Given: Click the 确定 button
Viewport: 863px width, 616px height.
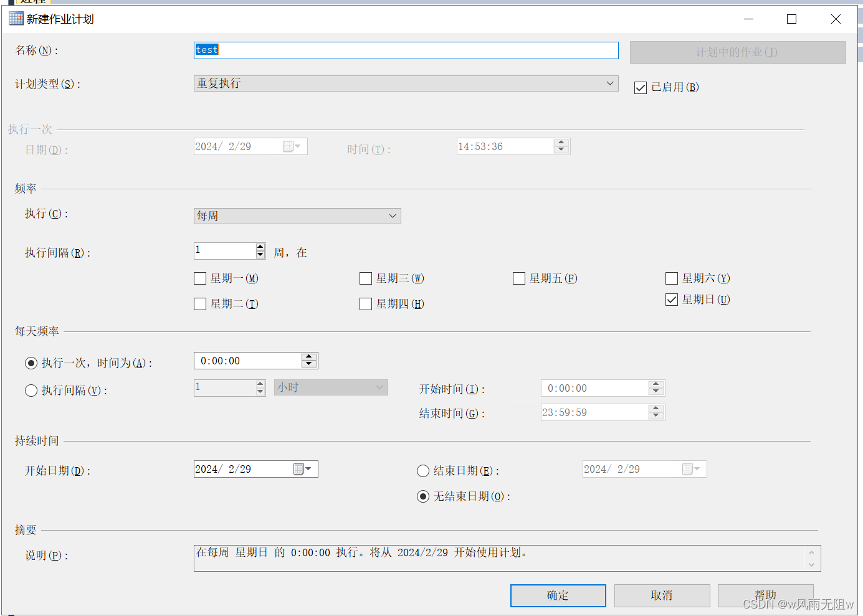Looking at the screenshot, I should click(x=558, y=595).
